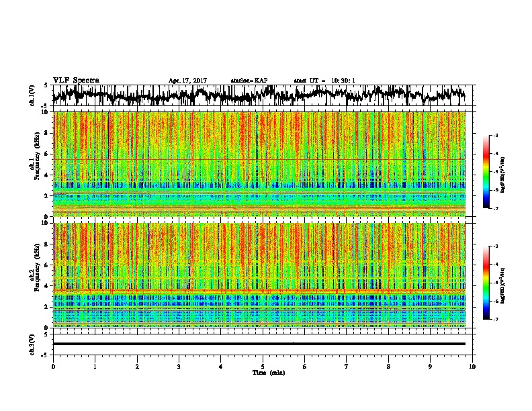Click the ch.1 frequency axis "6" tick label
532x411 pixels.
[x=47, y=154]
